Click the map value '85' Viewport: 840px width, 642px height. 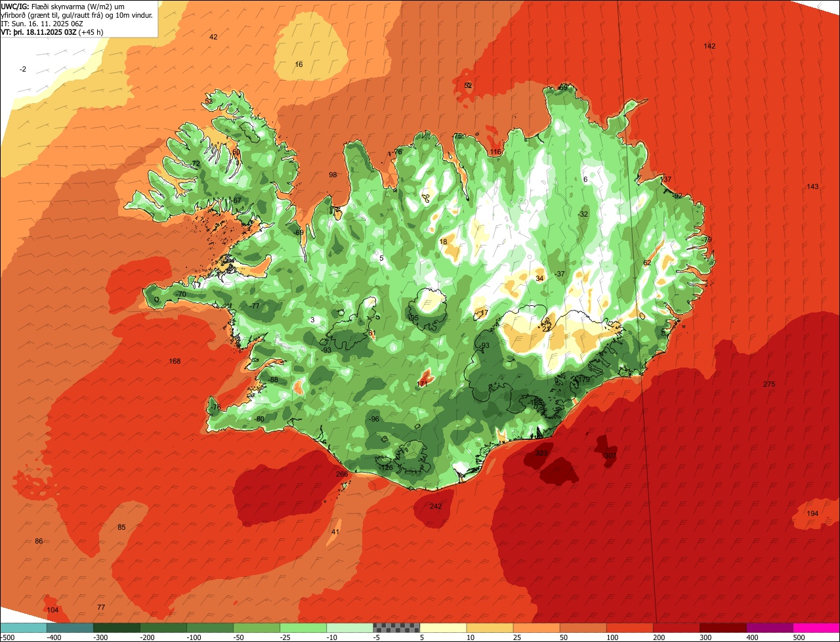coord(121,527)
